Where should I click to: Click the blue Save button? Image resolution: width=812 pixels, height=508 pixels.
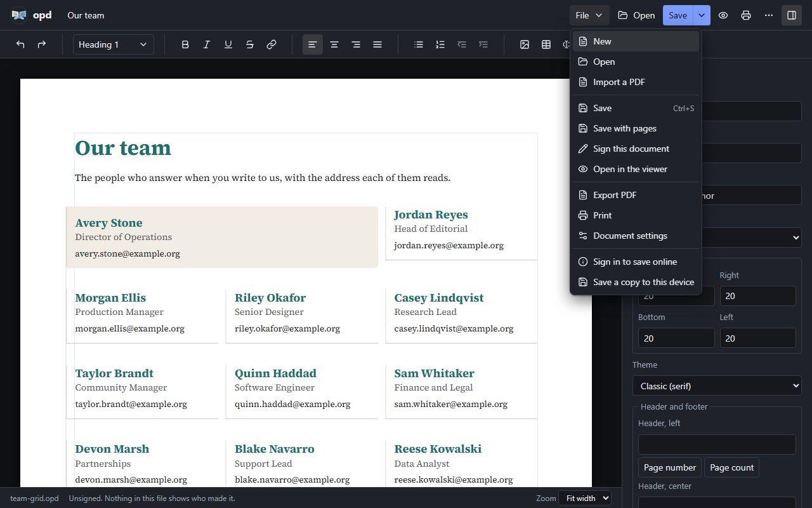click(678, 15)
